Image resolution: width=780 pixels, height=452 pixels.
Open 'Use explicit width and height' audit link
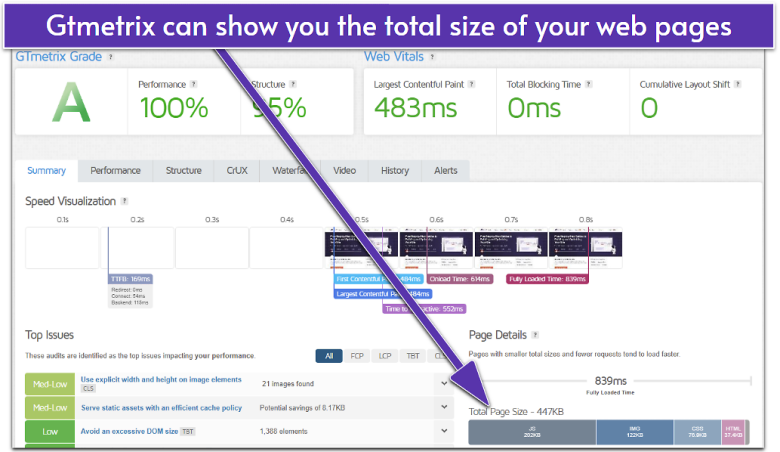pyautogui.click(x=161, y=379)
